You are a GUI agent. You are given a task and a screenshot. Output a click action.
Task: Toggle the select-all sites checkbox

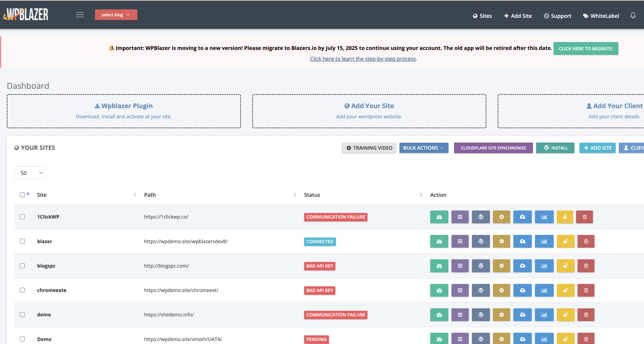(x=22, y=195)
